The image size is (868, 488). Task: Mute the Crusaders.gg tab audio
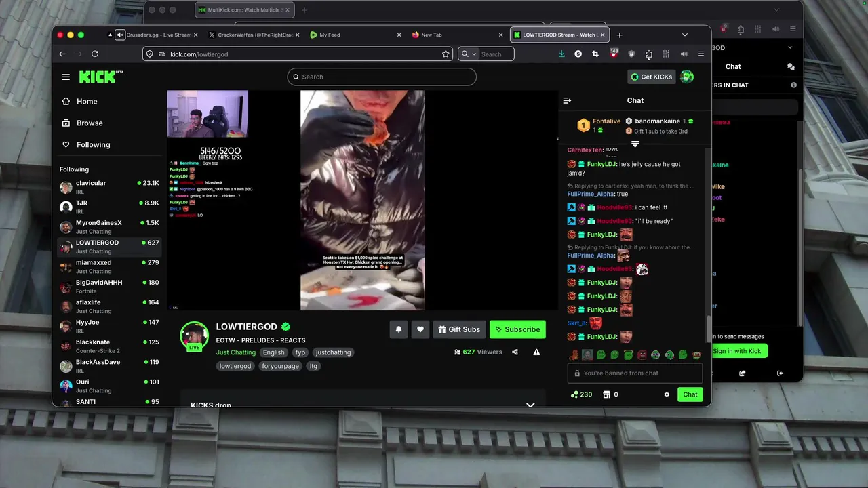(120, 35)
